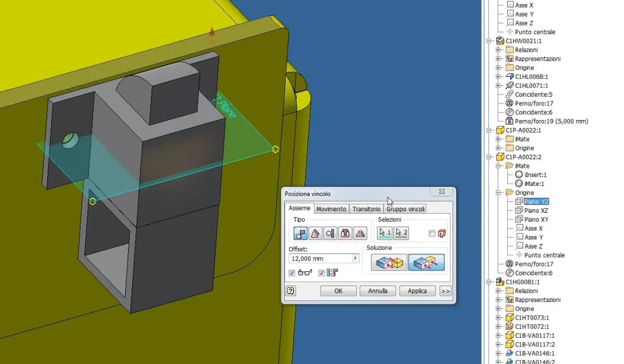The height and width of the screenshot is (364, 624).
Task: Switch to the Movimento tab
Action: 331,209
